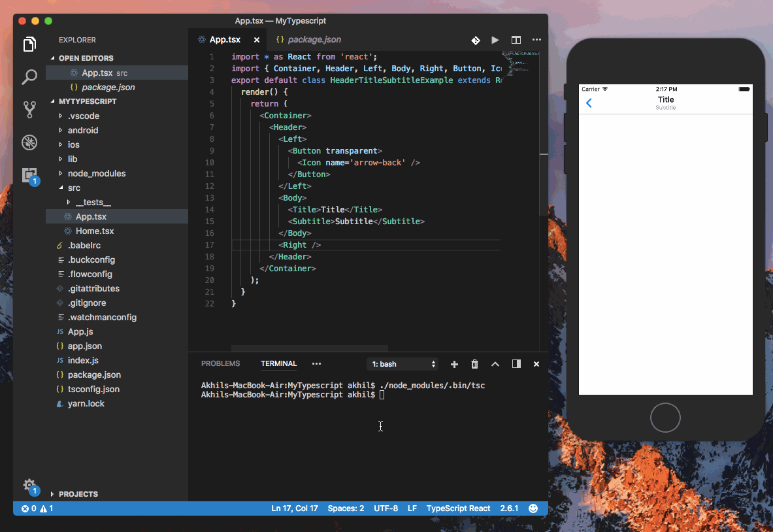Open the Manage gear icon
Image resolution: width=773 pixels, height=532 pixels.
pos(29,486)
